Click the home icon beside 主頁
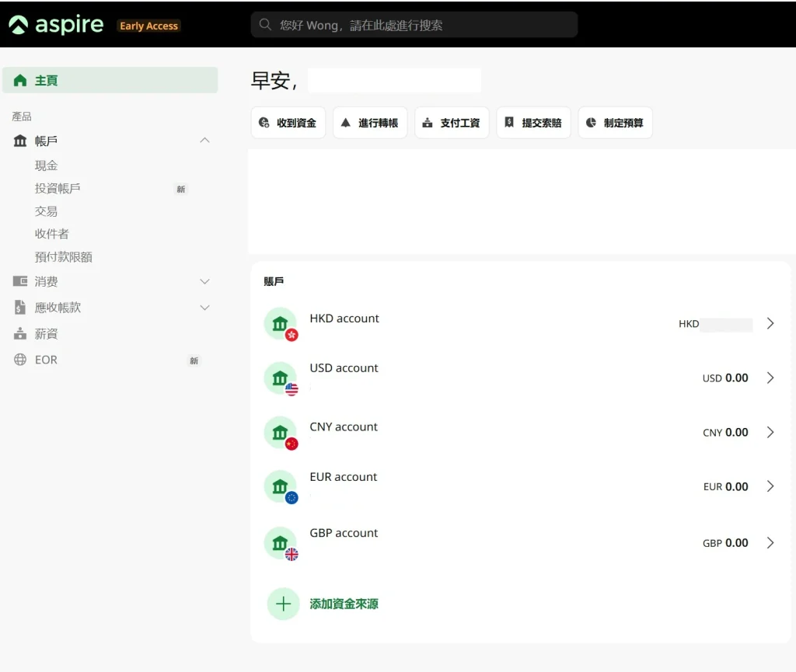Screen dimensions: 796x672 click(x=20, y=80)
